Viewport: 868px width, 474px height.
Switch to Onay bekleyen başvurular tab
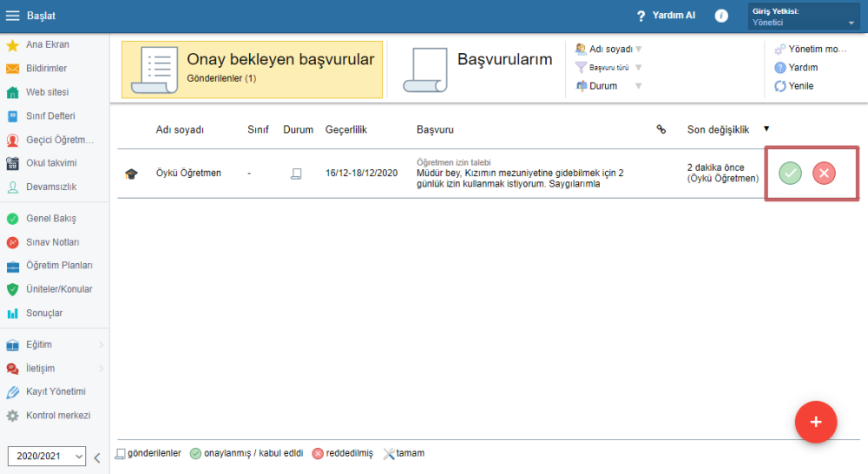(x=252, y=69)
